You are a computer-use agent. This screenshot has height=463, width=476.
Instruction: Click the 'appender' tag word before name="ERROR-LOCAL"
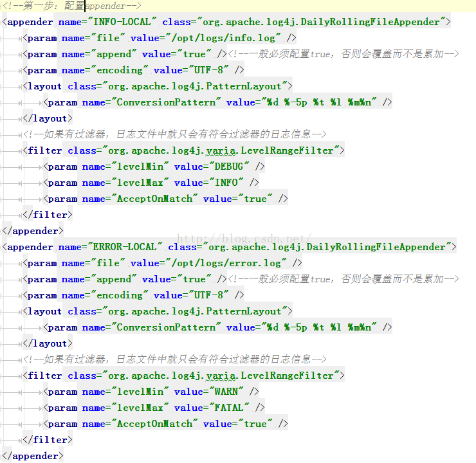pyautogui.click(x=30, y=247)
